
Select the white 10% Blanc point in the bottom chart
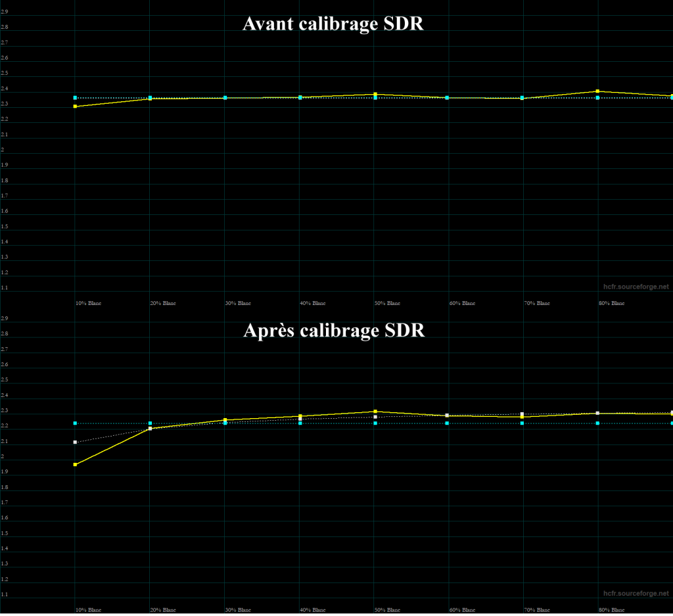(76, 442)
